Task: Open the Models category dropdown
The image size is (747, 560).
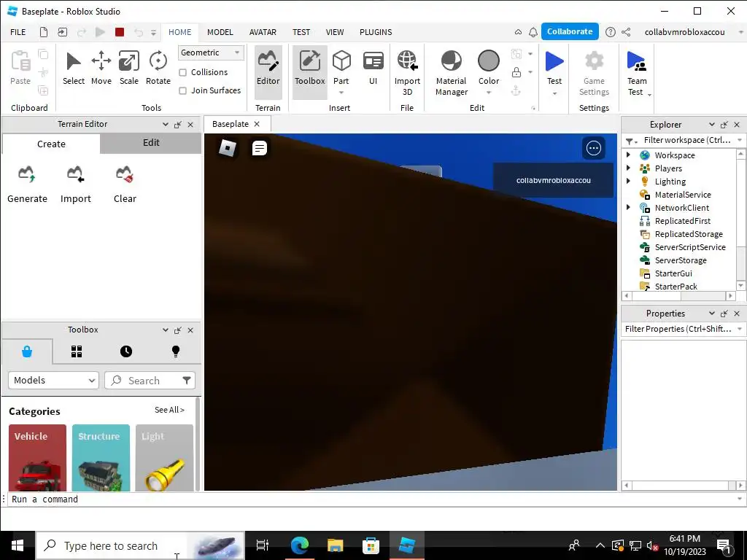Action: click(53, 380)
